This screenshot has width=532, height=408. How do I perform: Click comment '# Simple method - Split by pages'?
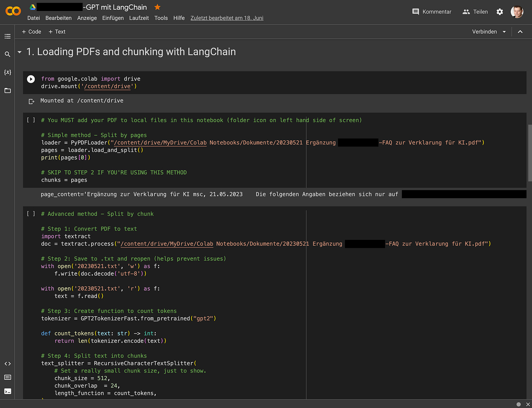[94, 135]
